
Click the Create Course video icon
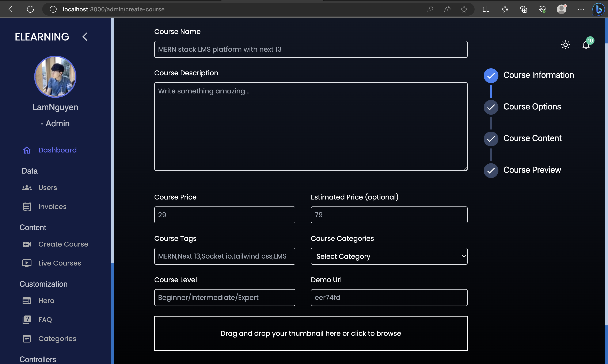pyautogui.click(x=27, y=244)
